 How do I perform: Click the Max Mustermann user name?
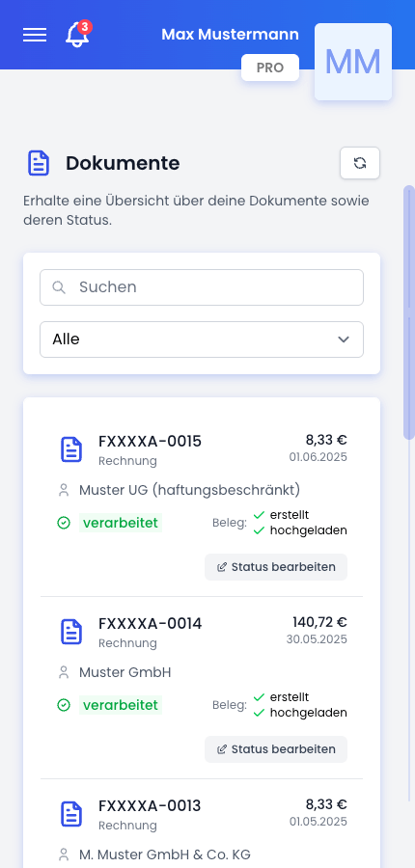tap(230, 35)
